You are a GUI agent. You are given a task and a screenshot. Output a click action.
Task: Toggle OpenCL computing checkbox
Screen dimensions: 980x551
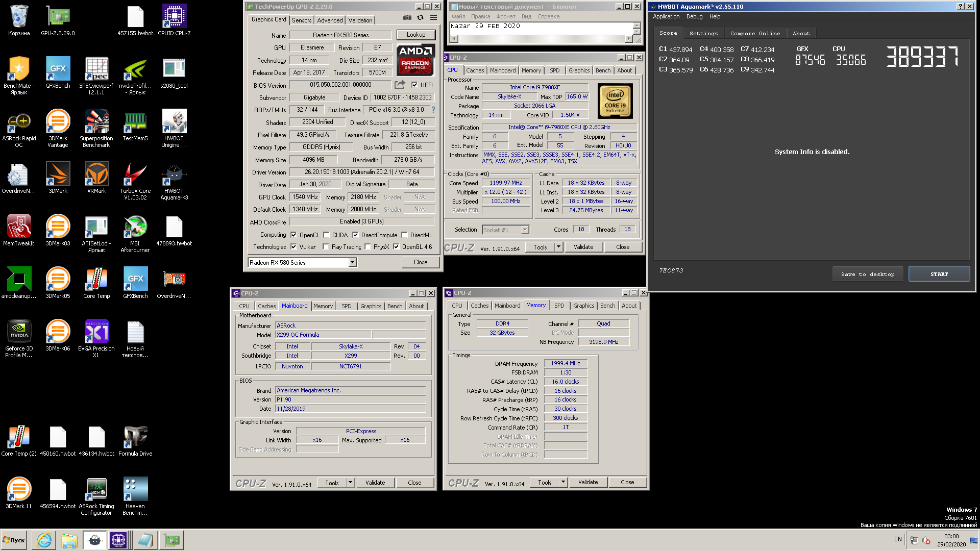[293, 235]
